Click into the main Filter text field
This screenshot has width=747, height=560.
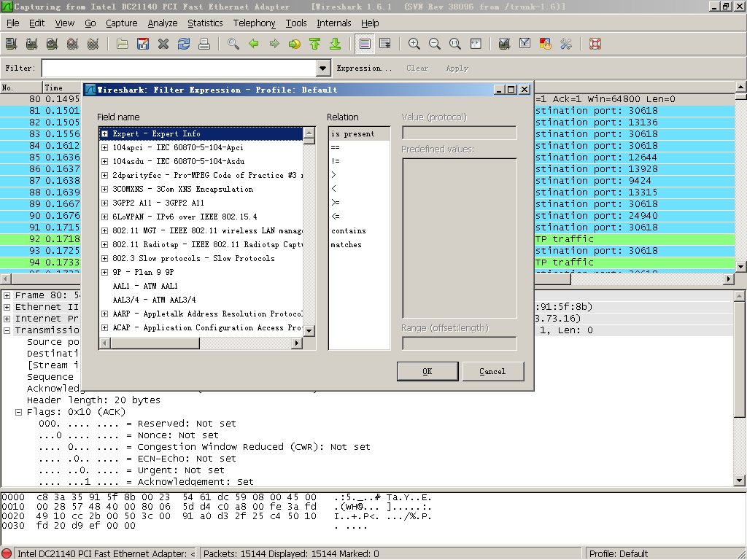[x=179, y=68]
